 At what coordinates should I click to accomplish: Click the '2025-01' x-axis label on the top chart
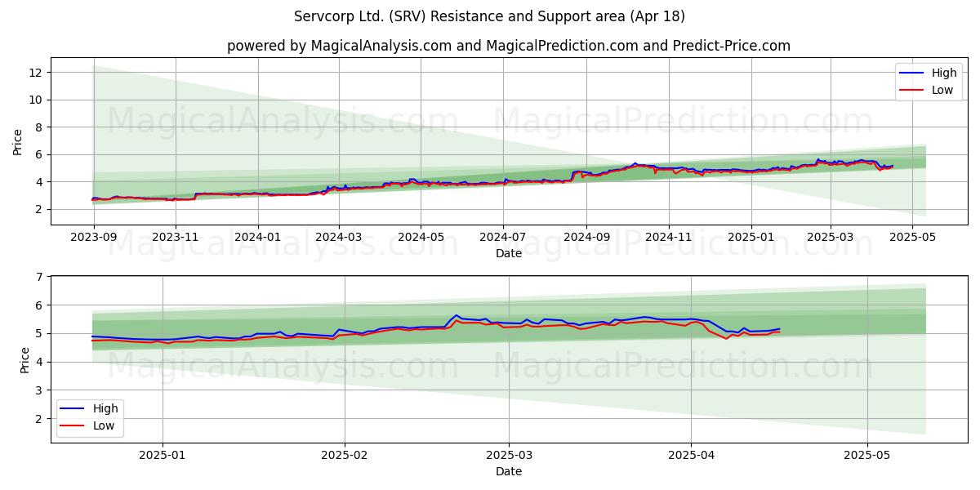point(751,238)
